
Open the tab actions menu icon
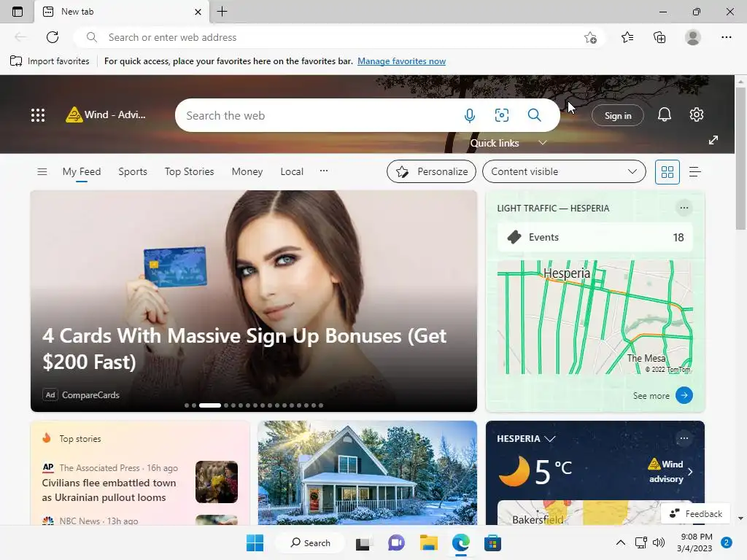(18, 12)
